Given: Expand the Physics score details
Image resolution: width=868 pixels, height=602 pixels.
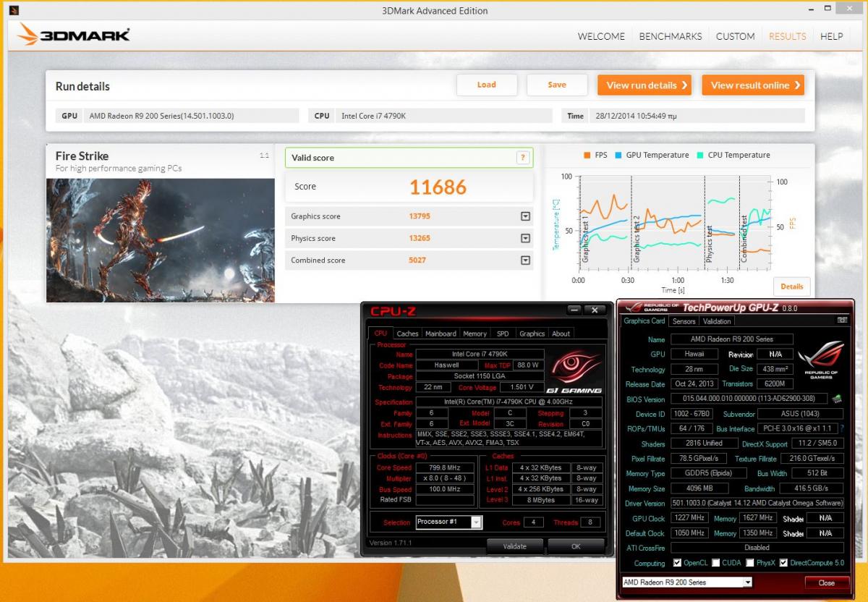Looking at the screenshot, I should (525, 238).
